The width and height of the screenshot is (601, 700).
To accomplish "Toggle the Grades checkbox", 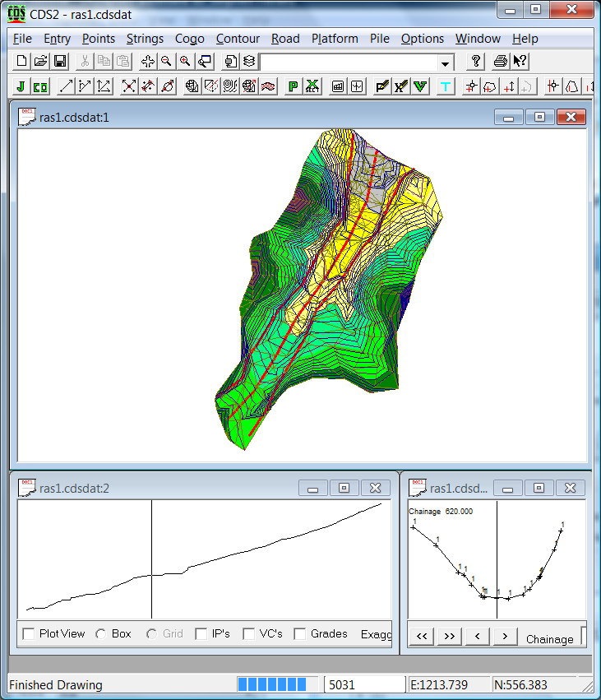I will point(300,634).
